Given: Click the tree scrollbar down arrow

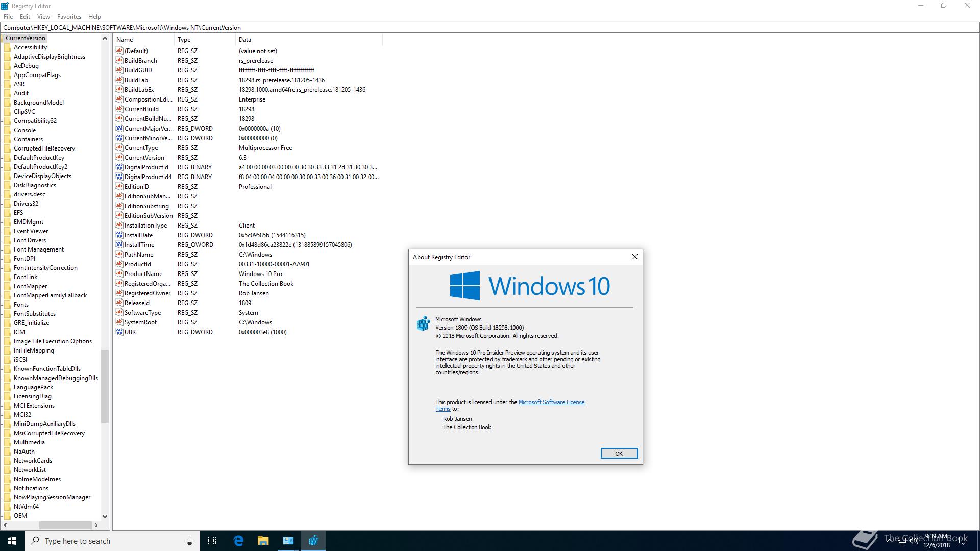Looking at the screenshot, I should click(x=105, y=516).
